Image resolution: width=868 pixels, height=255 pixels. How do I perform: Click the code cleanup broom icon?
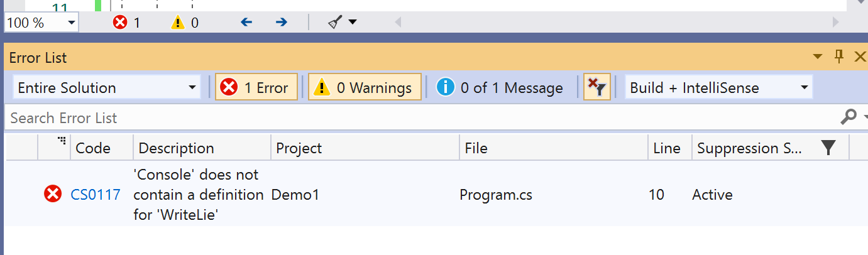click(335, 23)
